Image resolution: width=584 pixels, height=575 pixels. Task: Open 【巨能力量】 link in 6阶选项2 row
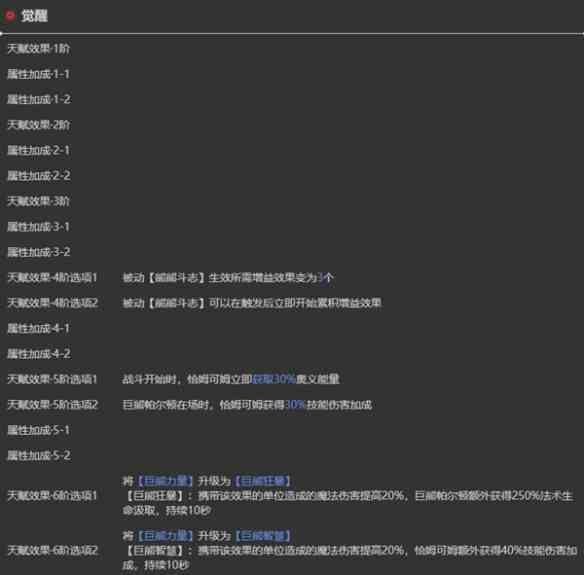165,536
